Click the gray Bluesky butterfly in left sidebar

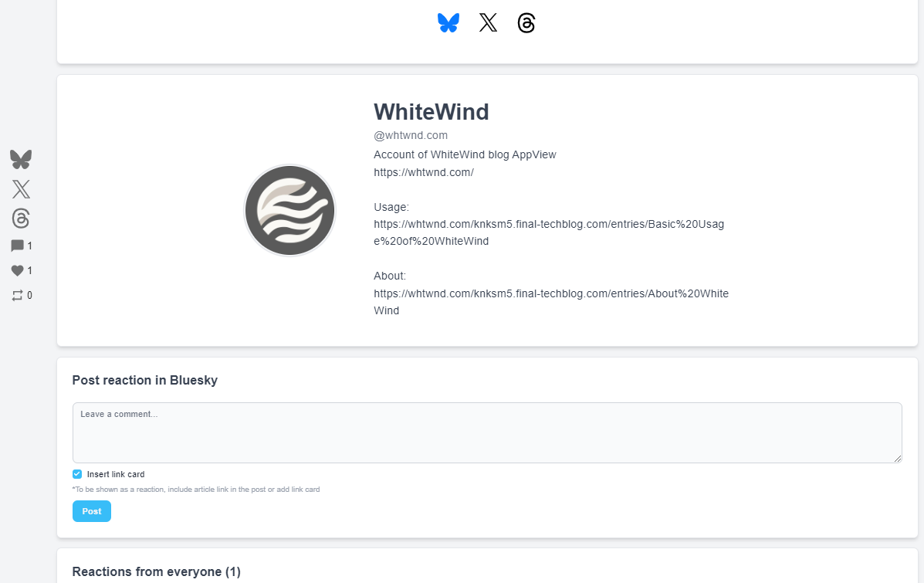point(21,160)
